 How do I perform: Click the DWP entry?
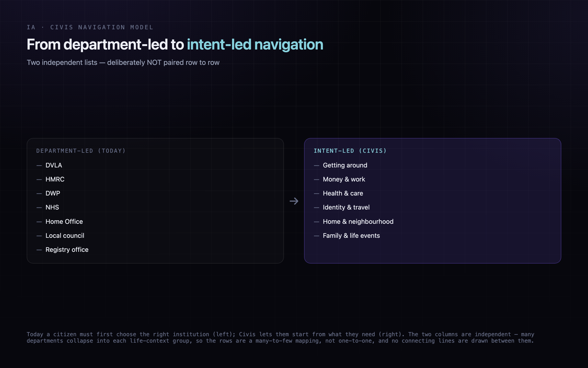(x=53, y=193)
